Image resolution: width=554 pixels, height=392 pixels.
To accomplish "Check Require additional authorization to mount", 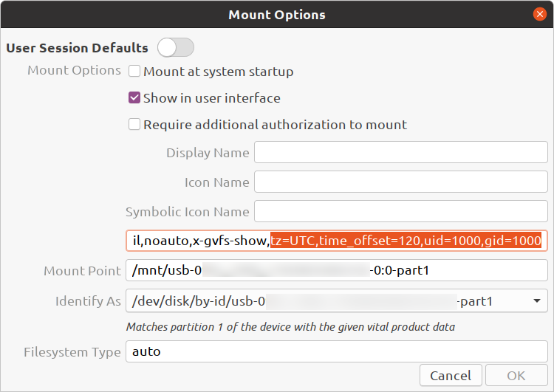I will pyautogui.click(x=134, y=124).
